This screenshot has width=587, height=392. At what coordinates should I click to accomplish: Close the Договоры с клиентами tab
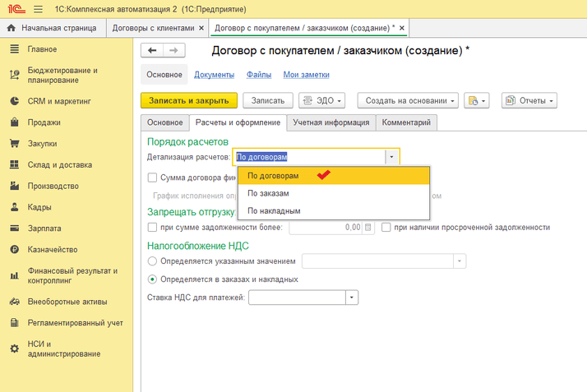(201, 28)
